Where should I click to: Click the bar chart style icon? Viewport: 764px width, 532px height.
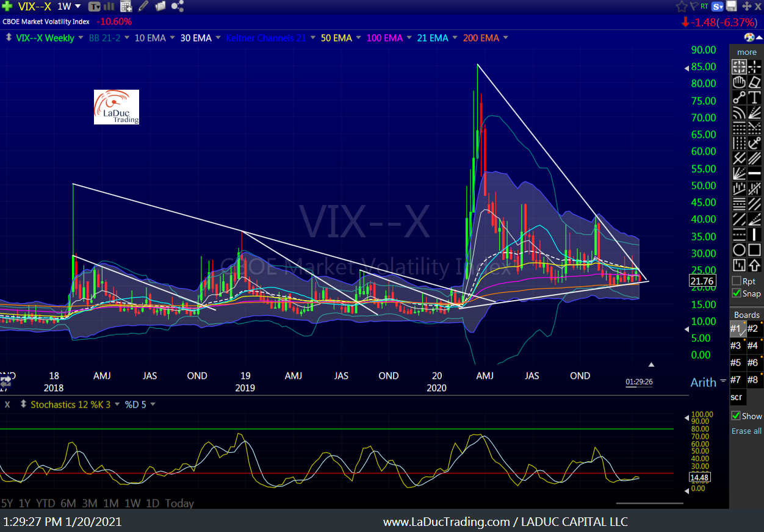109,7
